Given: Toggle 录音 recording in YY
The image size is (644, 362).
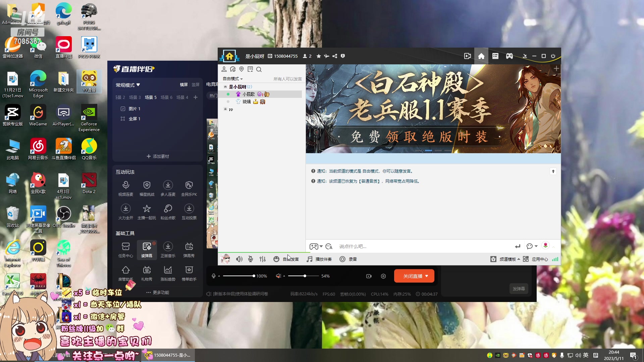Looking at the screenshot, I should click(348, 259).
